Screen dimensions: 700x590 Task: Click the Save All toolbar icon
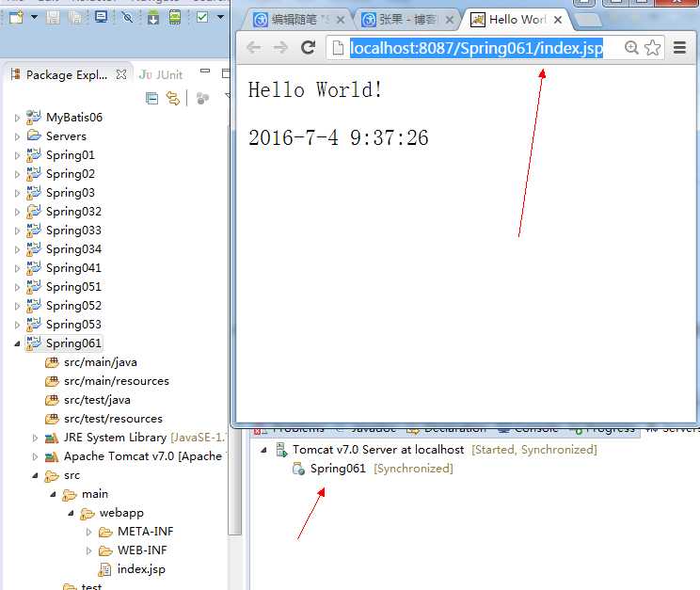pos(75,18)
